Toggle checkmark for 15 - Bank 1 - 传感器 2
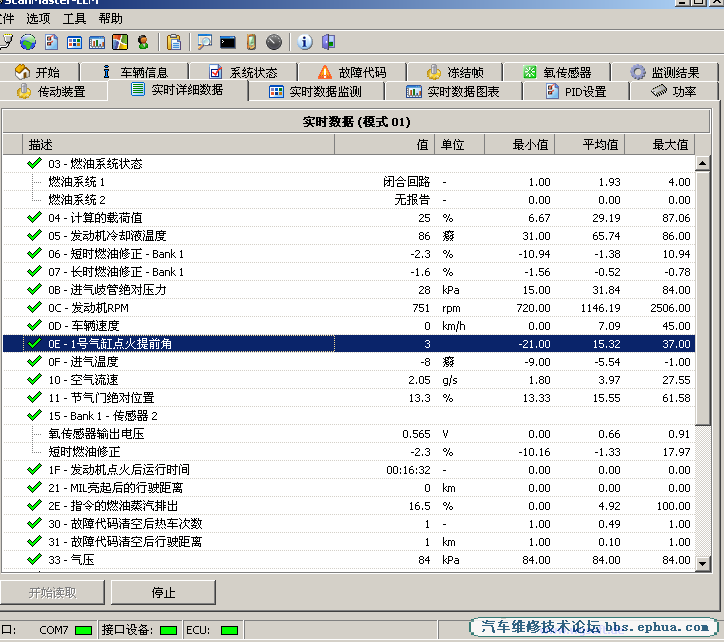This screenshot has height=642, width=724. 34,416
